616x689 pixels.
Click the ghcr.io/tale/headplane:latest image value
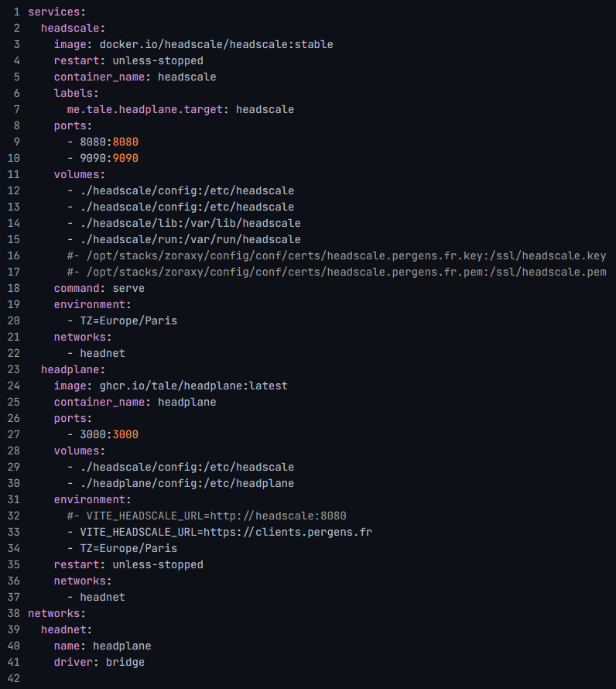click(193, 386)
